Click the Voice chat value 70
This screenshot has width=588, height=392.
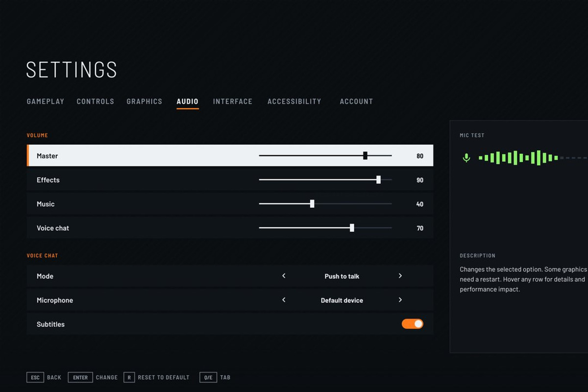[420, 228]
